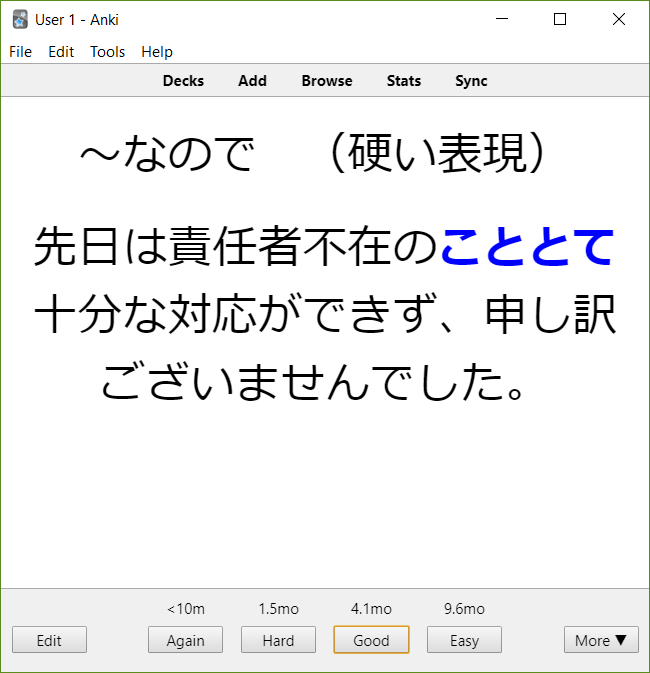This screenshot has height=673, width=650.
Task: Open the Help menu
Action: point(157,52)
